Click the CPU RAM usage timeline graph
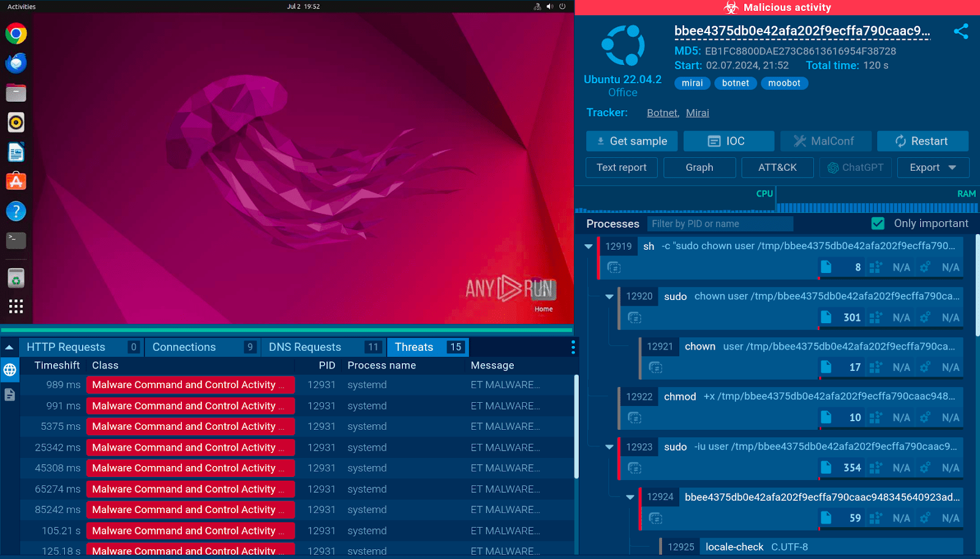980x559 pixels. click(x=776, y=202)
